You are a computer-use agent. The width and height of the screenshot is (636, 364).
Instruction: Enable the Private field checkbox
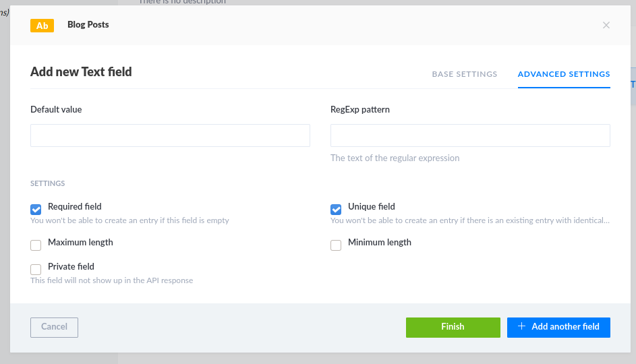pyautogui.click(x=36, y=270)
